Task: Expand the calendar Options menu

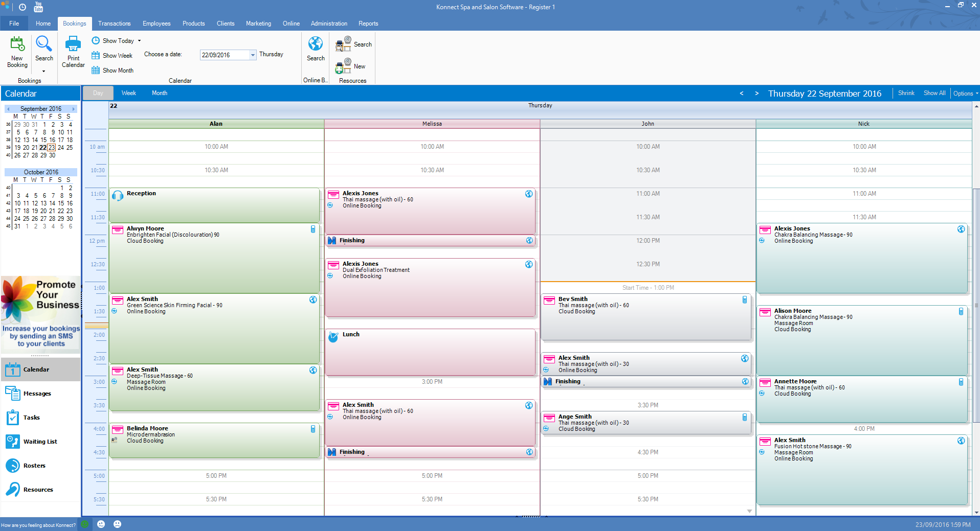Action: point(965,94)
